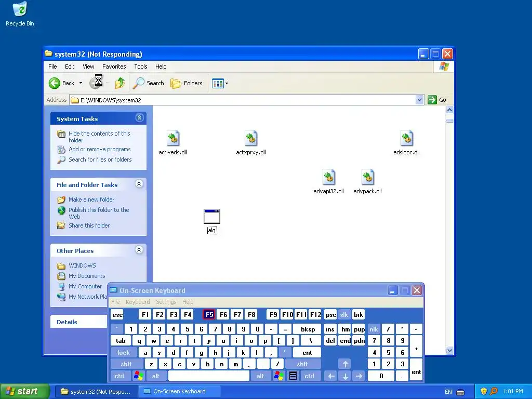532x399 pixels.
Task: Click Search for files or folders link
Action: 100,159
